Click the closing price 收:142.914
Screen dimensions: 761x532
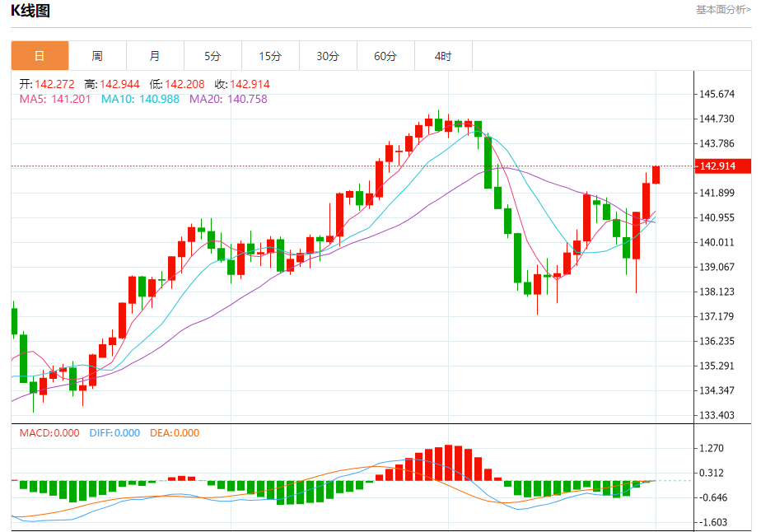(x=242, y=84)
